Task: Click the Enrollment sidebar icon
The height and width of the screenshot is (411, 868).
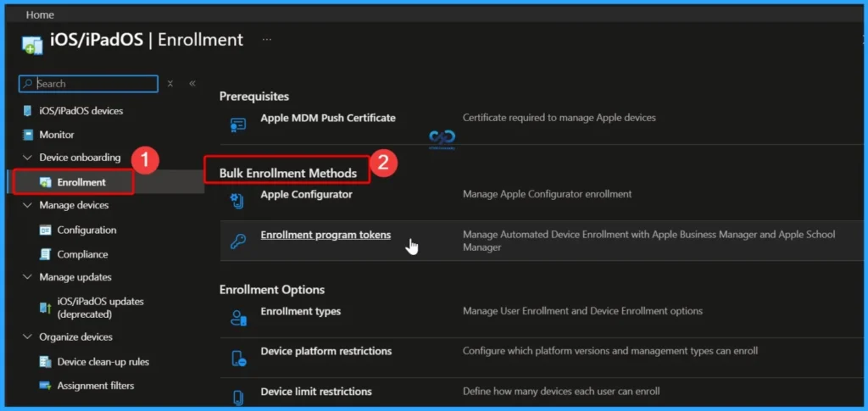Action: (46, 182)
